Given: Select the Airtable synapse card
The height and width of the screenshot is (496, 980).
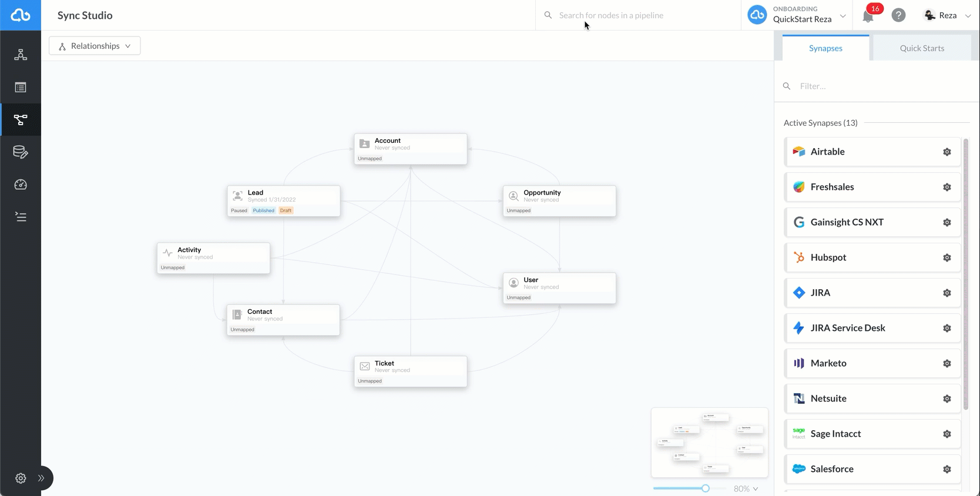Looking at the screenshot, I should (872, 152).
